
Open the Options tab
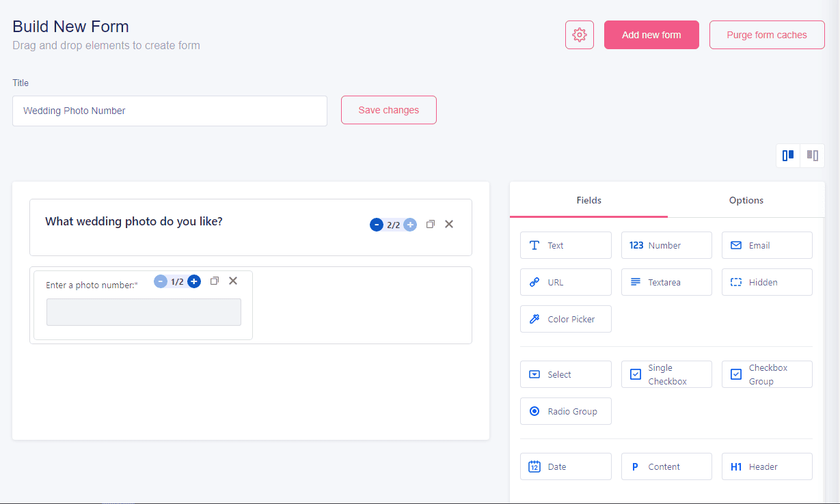(x=746, y=200)
